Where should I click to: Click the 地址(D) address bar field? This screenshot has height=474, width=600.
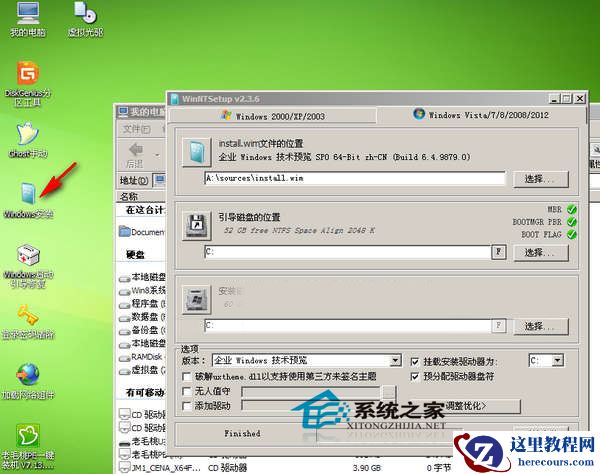tap(159, 180)
